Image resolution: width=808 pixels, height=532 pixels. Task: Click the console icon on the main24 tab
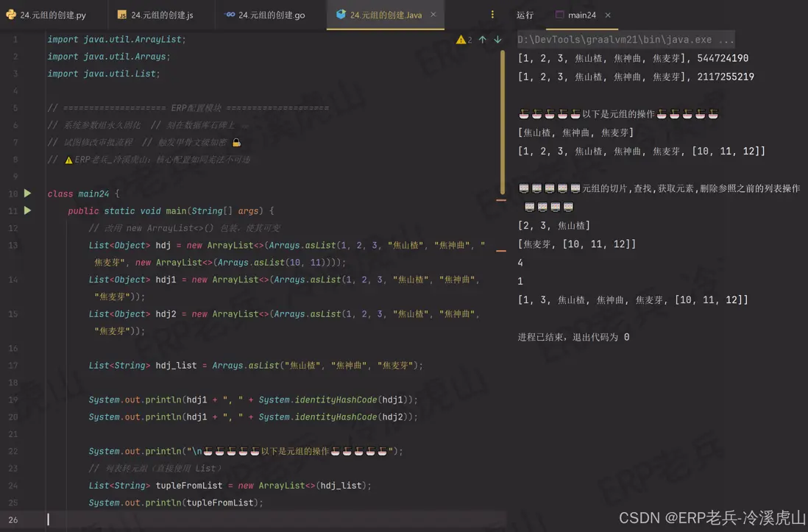pos(561,15)
